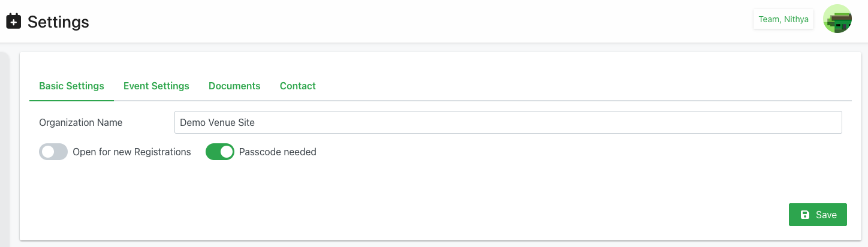
Task: Click the empty white header bar area
Action: [420, 22]
